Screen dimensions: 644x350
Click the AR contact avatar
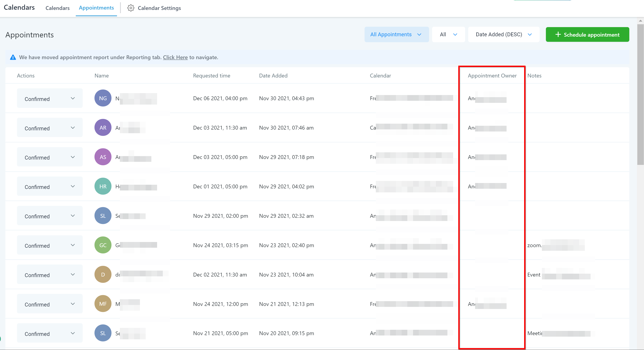[103, 127]
